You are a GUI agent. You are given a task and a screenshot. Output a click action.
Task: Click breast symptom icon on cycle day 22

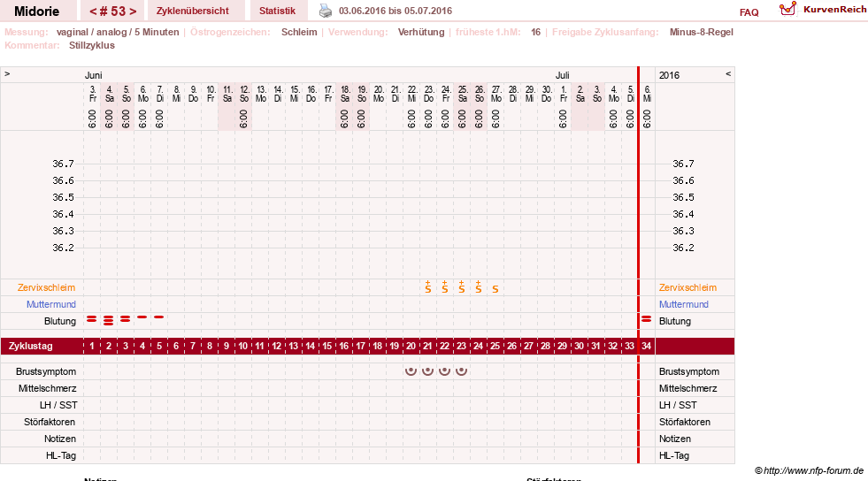click(444, 371)
